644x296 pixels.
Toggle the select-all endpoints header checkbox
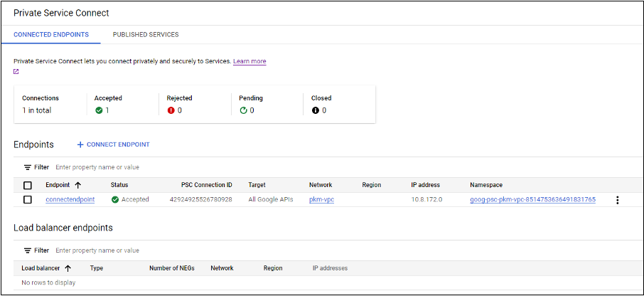[28, 185]
